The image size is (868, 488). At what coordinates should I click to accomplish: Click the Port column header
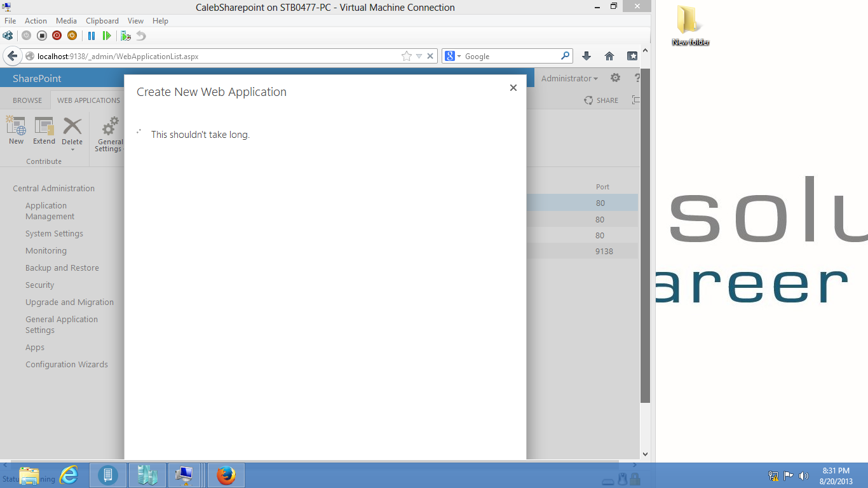coord(602,187)
